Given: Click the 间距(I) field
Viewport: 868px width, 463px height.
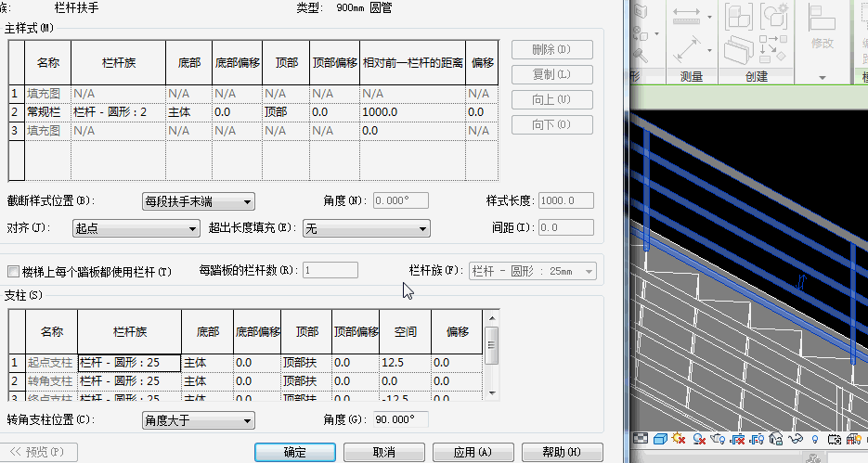Looking at the screenshot, I should coord(566,227).
